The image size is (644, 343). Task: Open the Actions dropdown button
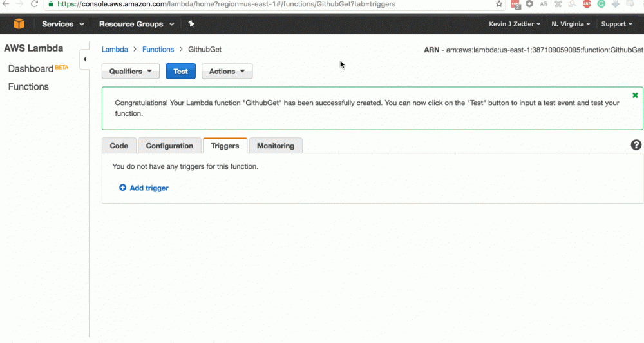pyautogui.click(x=227, y=71)
